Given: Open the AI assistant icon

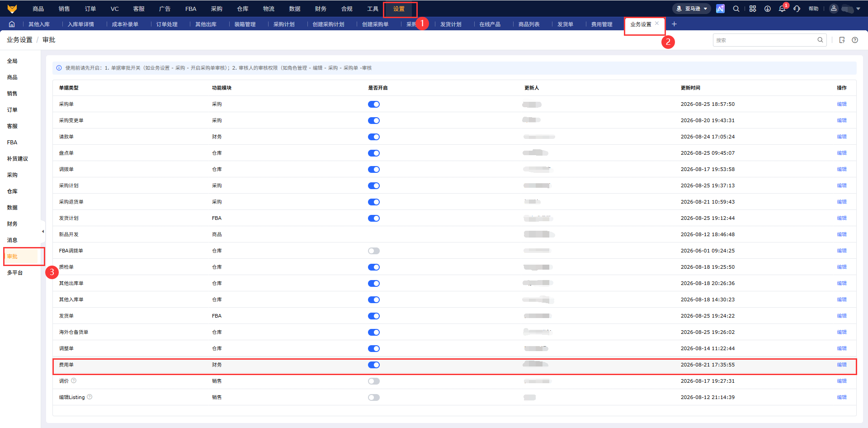Looking at the screenshot, I should (x=720, y=9).
